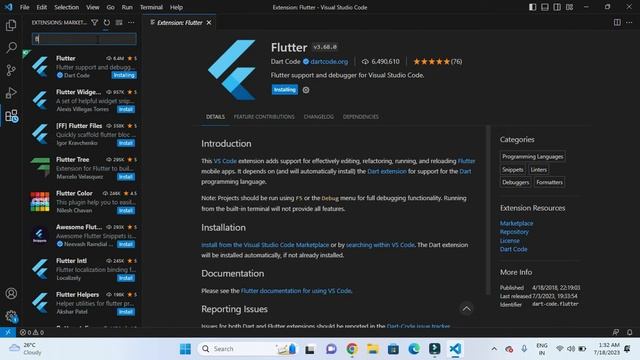This screenshot has height=360, width=640.
Task: Select the Debuggers category tag
Action: 516,182
